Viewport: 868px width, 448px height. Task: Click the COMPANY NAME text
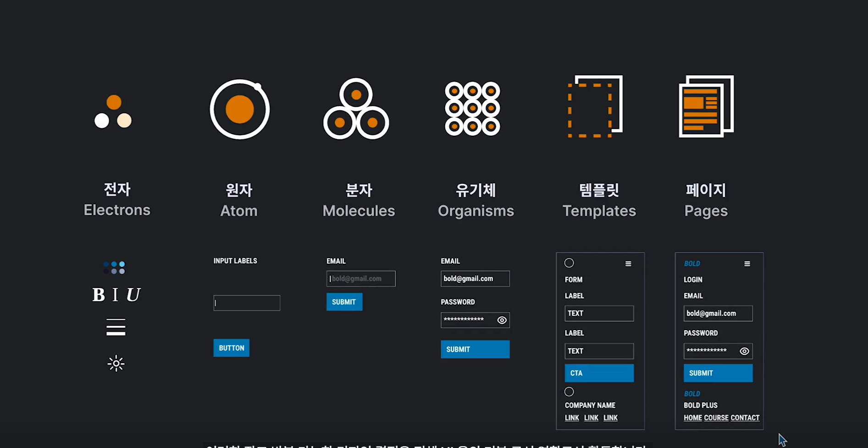(590, 405)
